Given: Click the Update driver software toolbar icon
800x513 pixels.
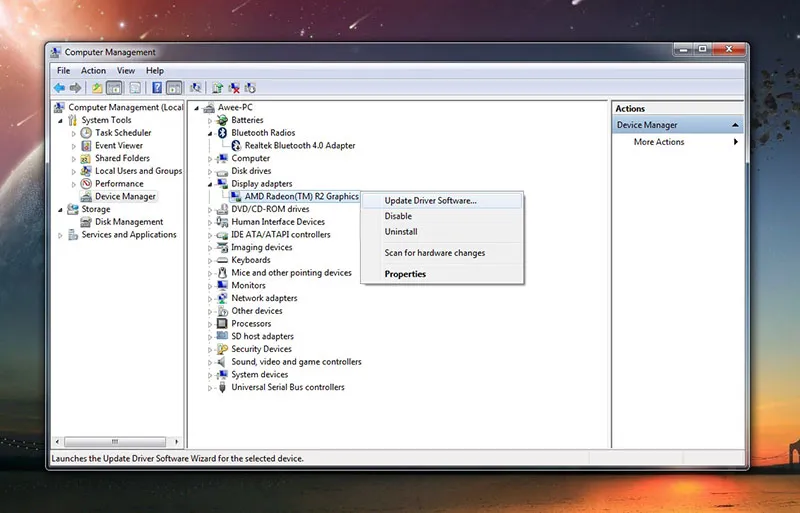Looking at the screenshot, I should point(217,88).
